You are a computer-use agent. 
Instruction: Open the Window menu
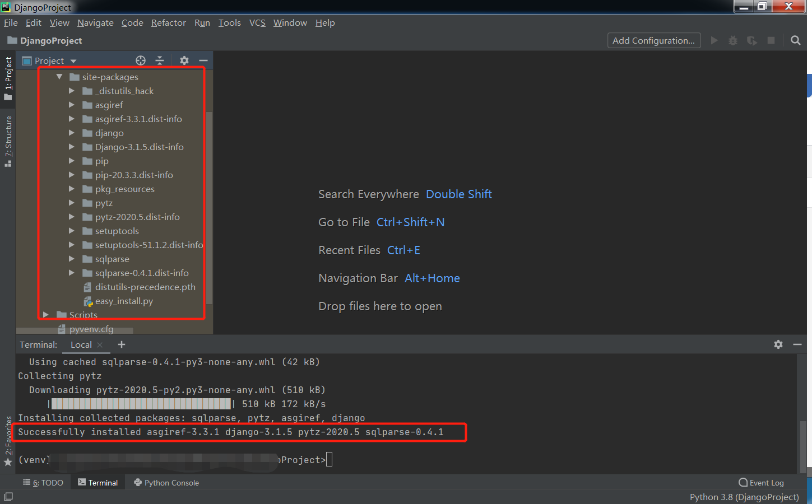(290, 22)
